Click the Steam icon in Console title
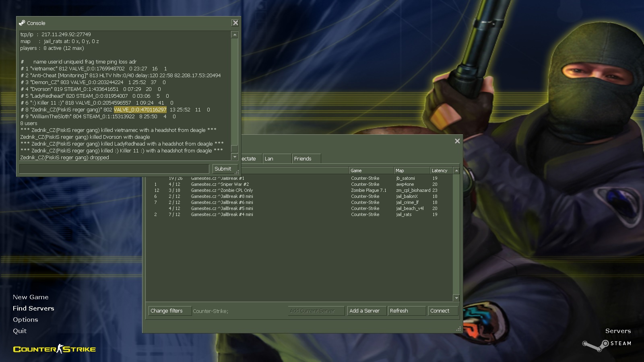The width and height of the screenshot is (644, 362). (22, 23)
